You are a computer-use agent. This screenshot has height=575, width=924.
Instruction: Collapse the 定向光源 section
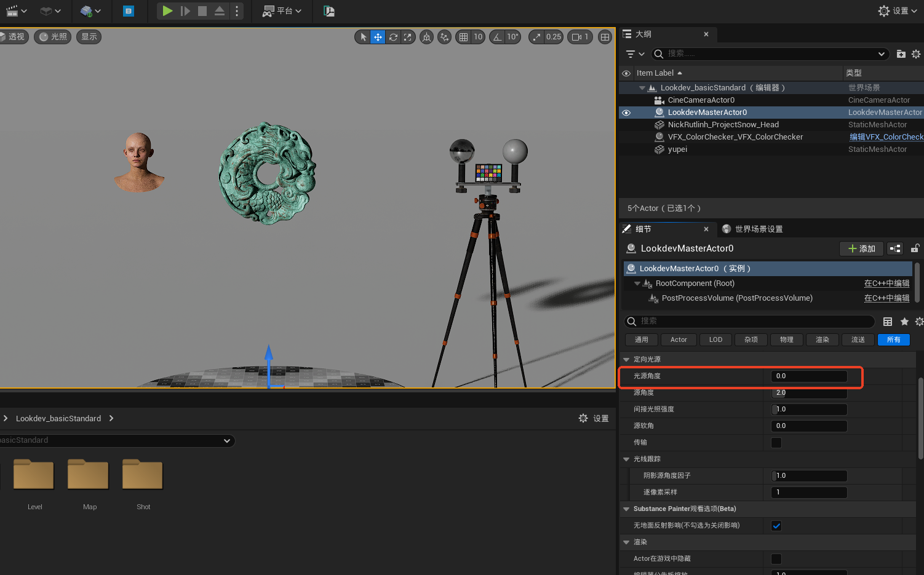[x=626, y=360]
